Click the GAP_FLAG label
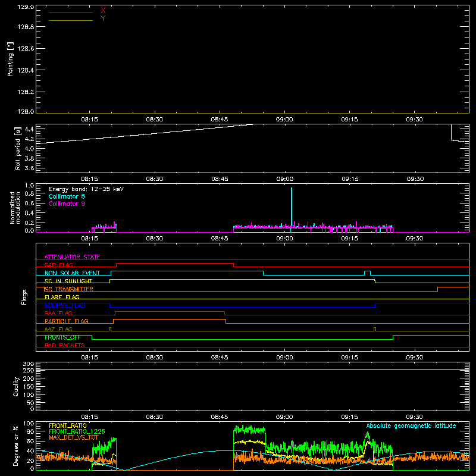476x476 pixels. pyautogui.click(x=58, y=265)
